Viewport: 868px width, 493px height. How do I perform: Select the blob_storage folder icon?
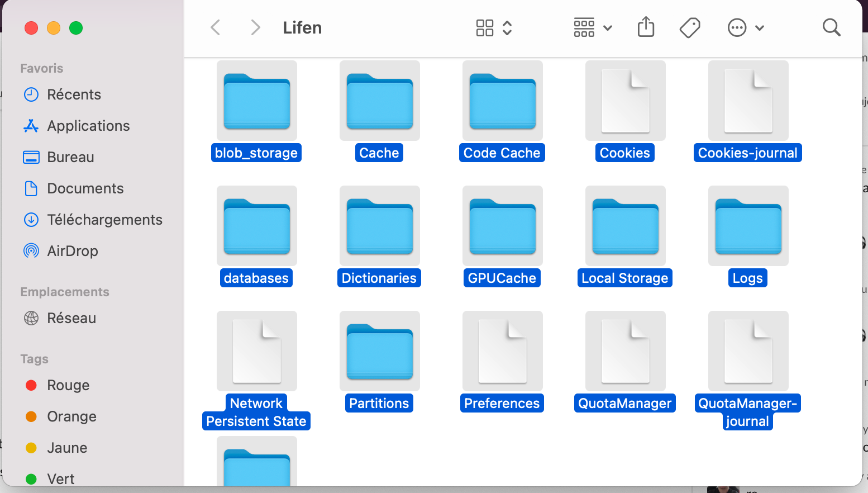pos(257,101)
